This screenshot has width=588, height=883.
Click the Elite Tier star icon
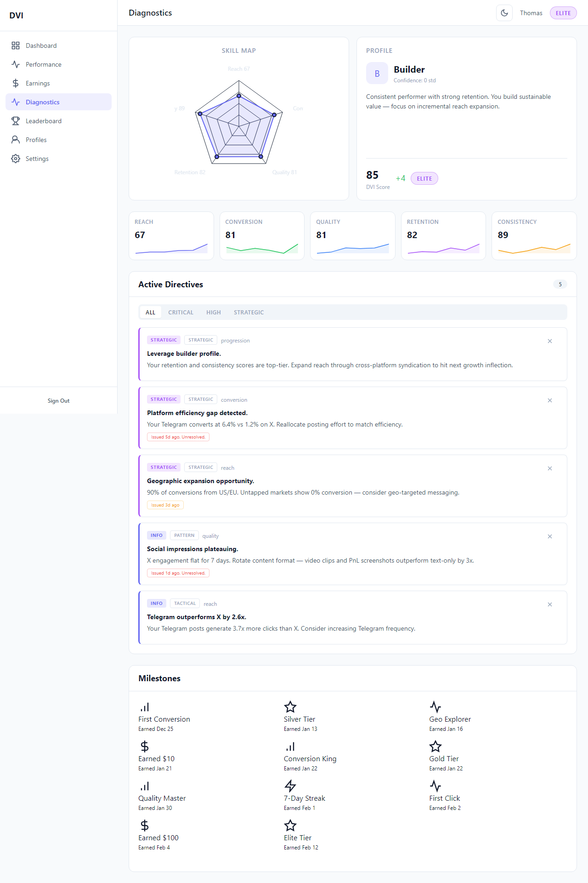pyautogui.click(x=290, y=826)
